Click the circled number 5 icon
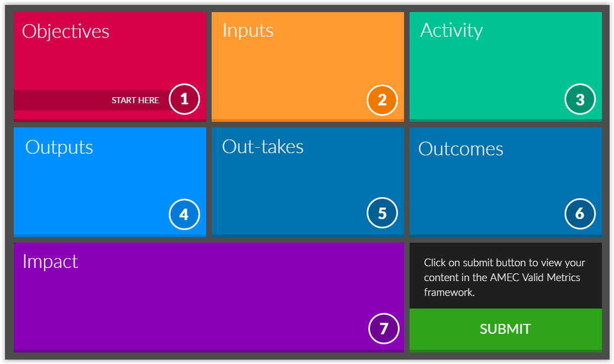This screenshot has width=614, height=364. point(382,213)
